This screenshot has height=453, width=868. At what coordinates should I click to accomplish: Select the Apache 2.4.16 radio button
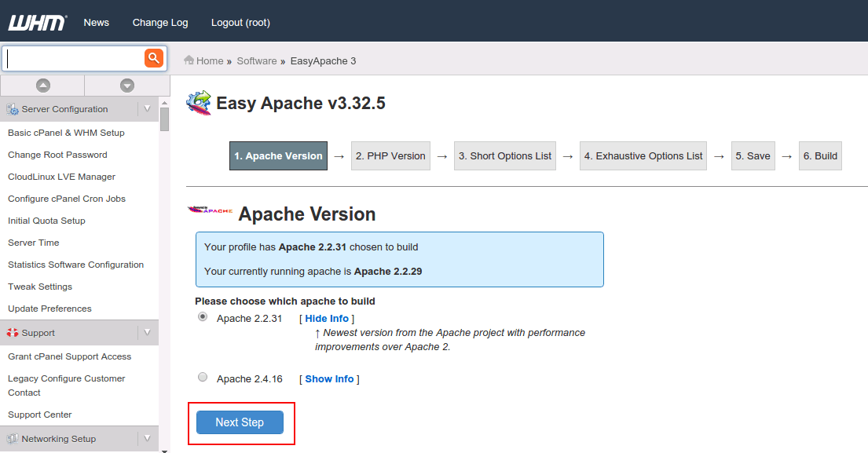203,376
